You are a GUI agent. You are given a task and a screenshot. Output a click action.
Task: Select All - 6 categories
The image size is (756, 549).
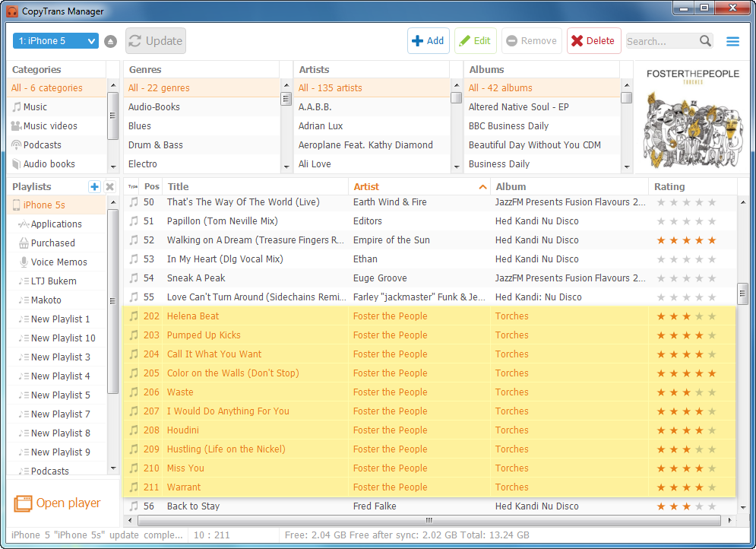[x=56, y=87]
